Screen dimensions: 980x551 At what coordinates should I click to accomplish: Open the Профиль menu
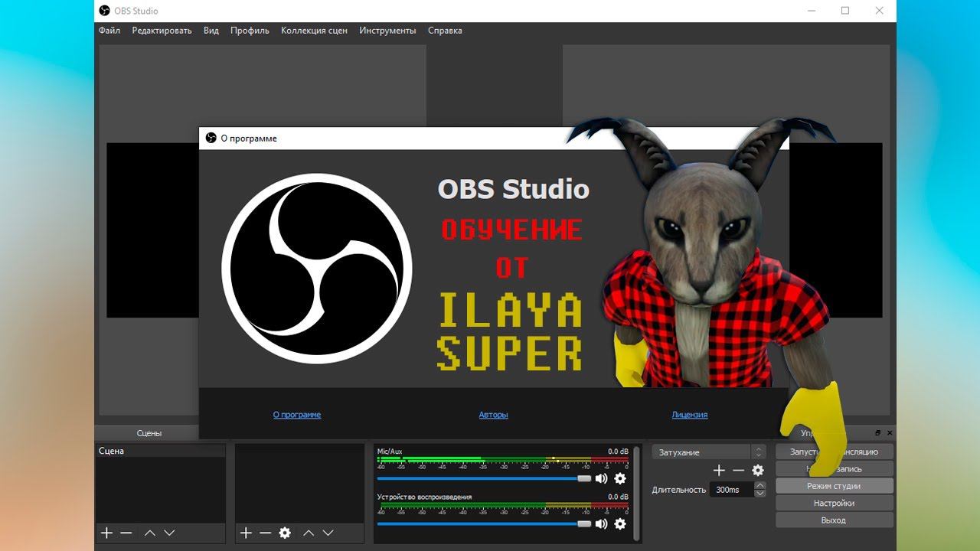(250, 31)
